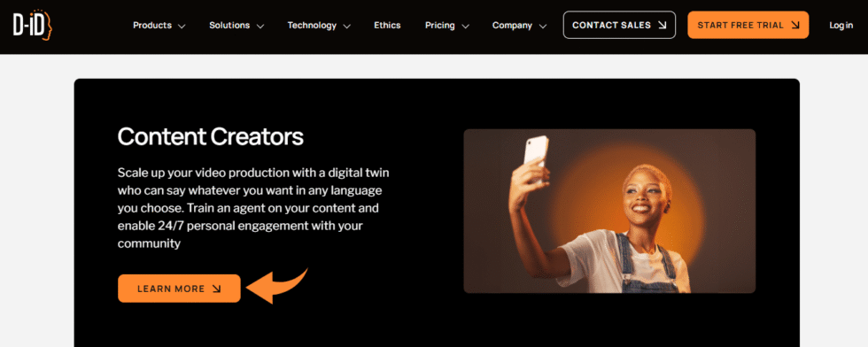Viewport: 868px width, 347px height.
Task: Click the Log in link
Action: [x=841, y=26]
